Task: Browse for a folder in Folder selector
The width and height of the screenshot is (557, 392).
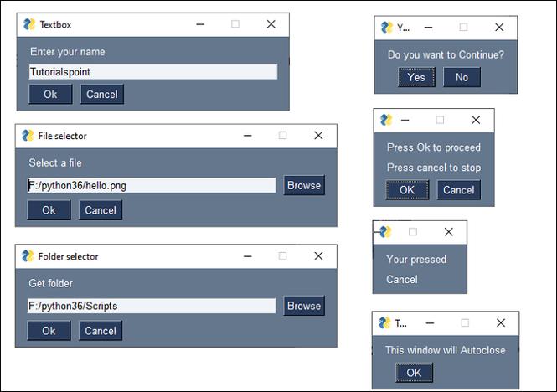Action: [303, 306]
